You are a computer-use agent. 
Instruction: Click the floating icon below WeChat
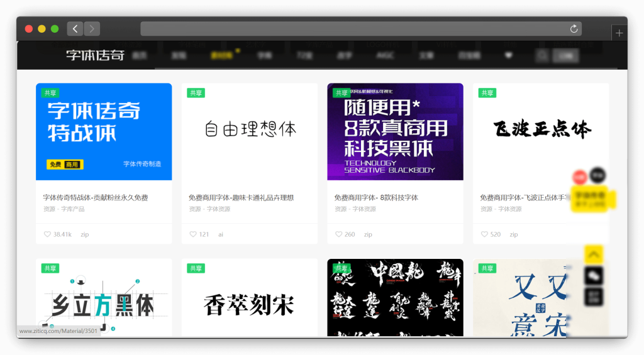(594, 297)
